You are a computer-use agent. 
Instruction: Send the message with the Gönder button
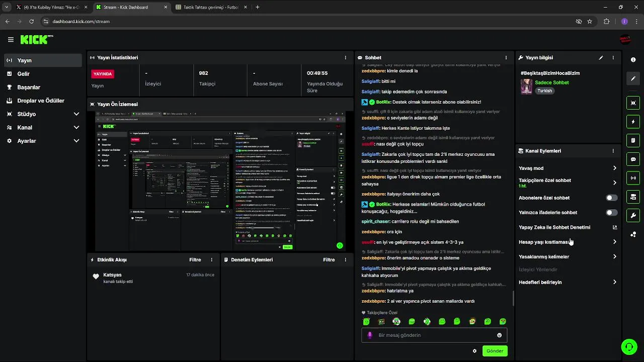click(495, 351)
